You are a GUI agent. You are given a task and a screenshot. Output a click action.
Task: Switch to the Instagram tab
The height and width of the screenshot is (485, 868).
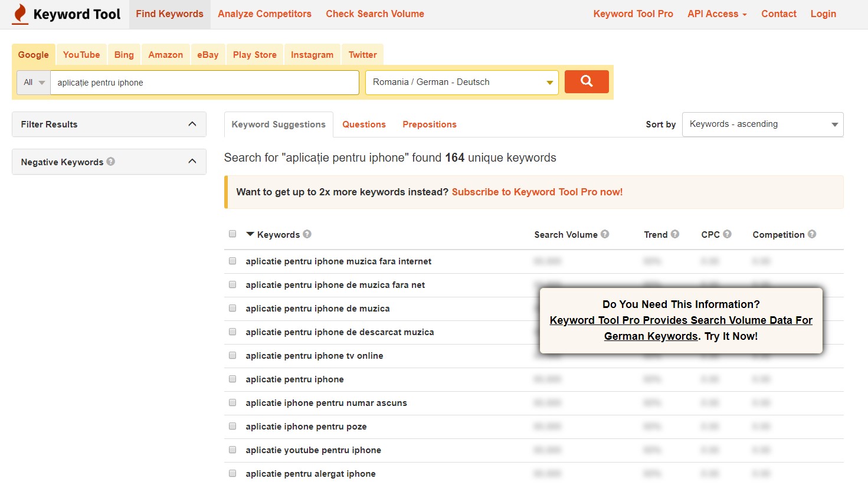tap(312, 55)
